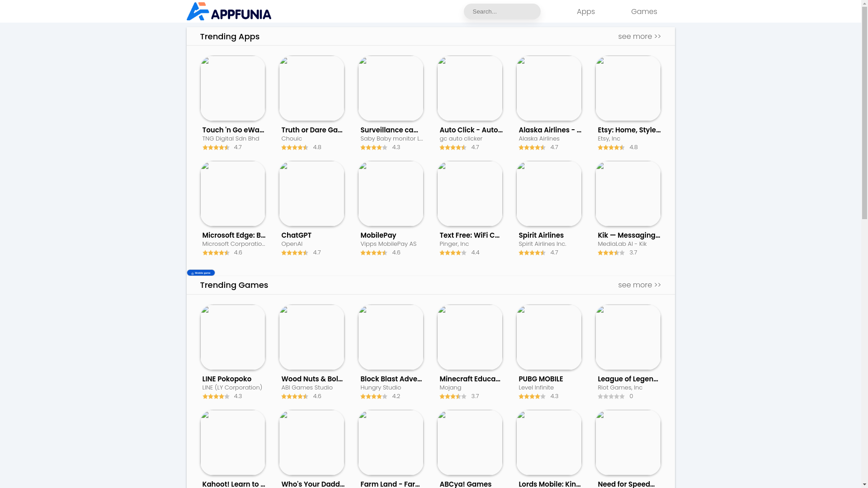Open the Alaska Airlines app icon
This screenshot has height=488, width=868.
549,88
